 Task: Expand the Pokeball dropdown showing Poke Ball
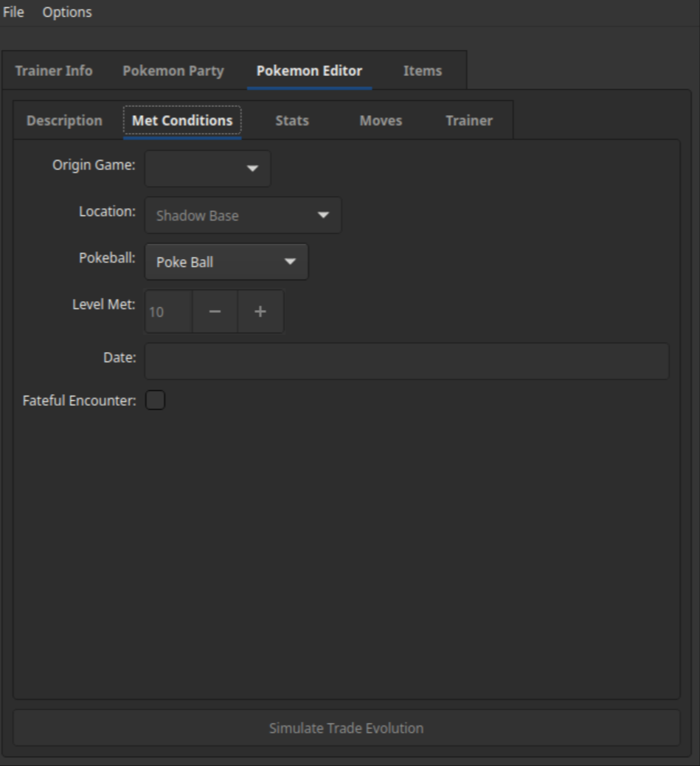point(226,262)
